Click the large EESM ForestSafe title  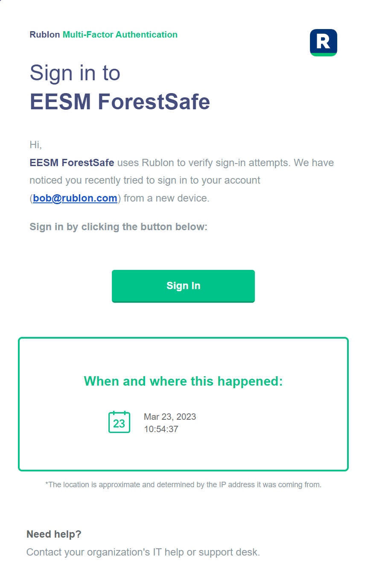120,102
